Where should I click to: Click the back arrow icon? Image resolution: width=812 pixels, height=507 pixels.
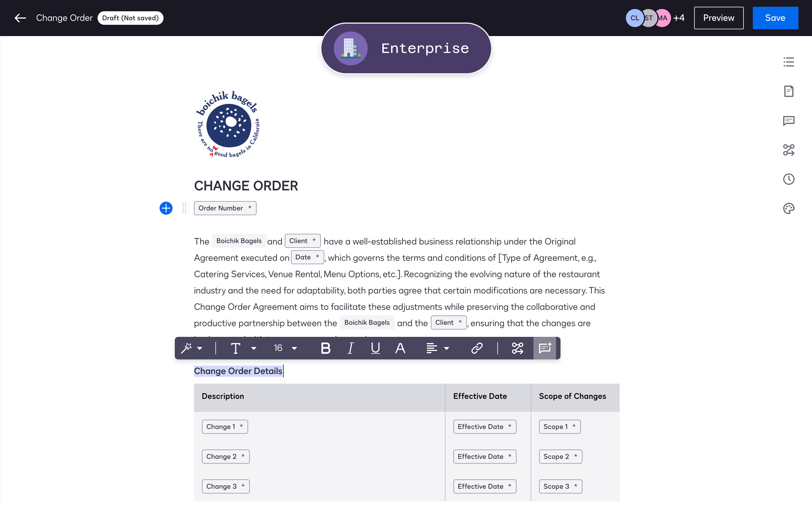pos(20,18)
